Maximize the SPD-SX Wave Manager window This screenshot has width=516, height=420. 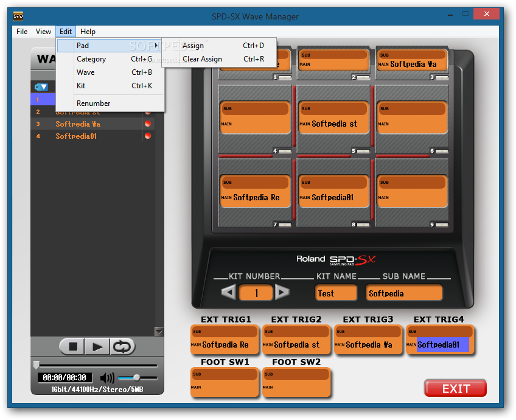pos(465,14)
